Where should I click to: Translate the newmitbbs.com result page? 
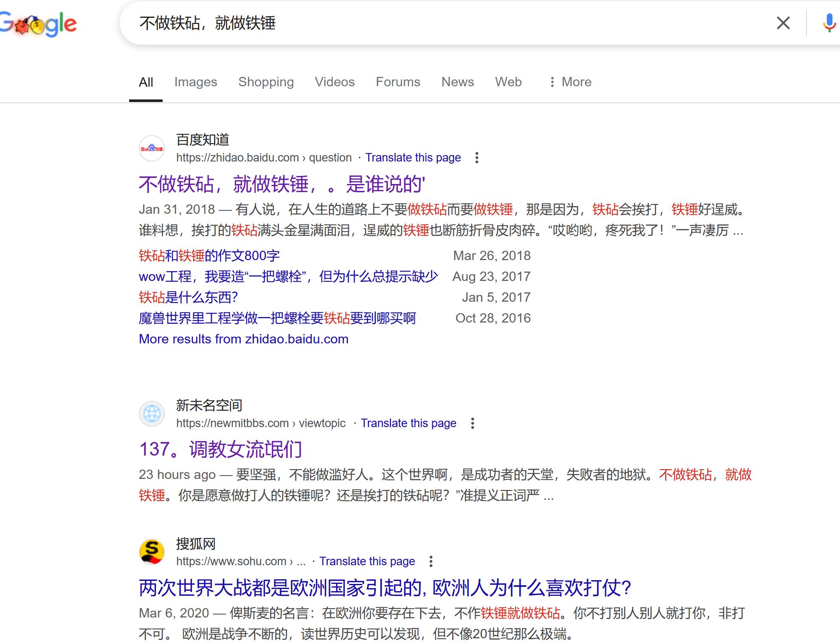(x=408, y=423)
